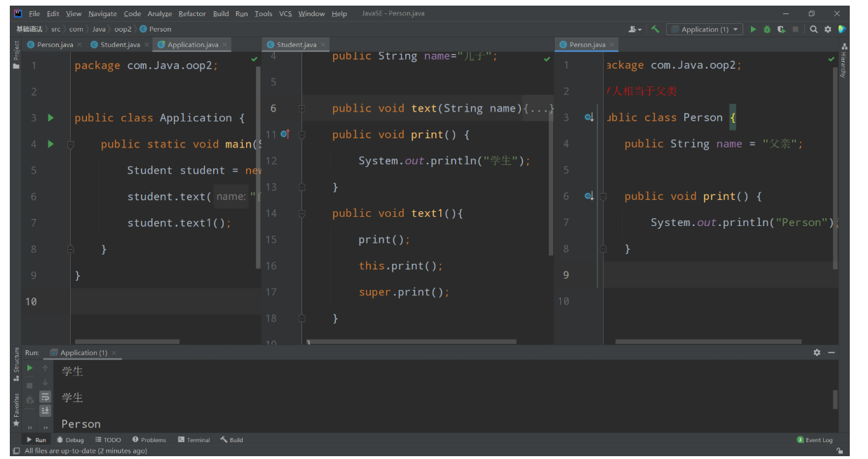
Task: Open the Terminal tool window button
Action: coord(194,440)
